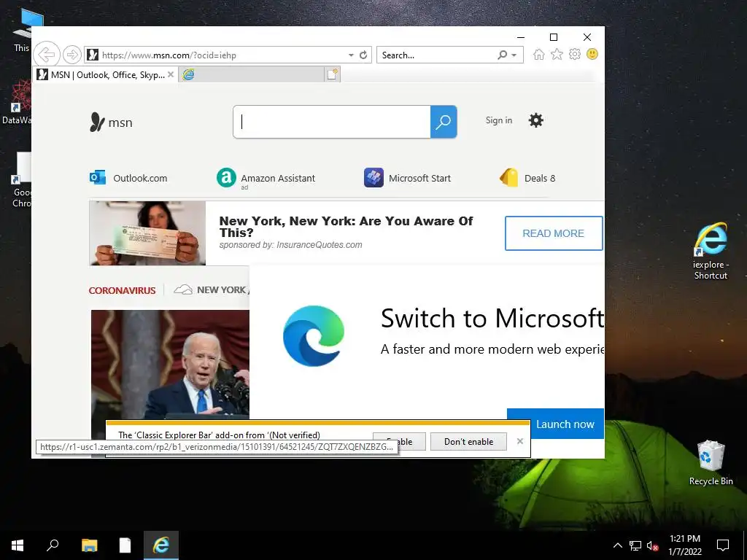
Task: Click the blue MSN search button
Action: [x=444, y=122]
